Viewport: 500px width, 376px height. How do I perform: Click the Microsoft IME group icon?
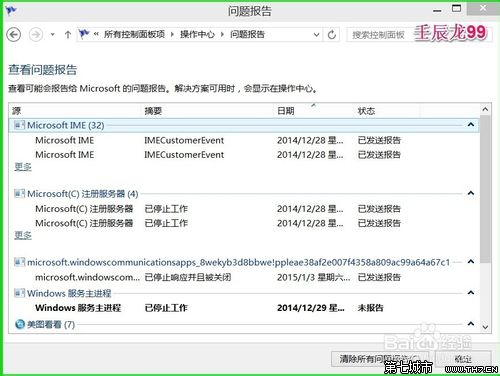pyautogui.click(x=19, y=125)
